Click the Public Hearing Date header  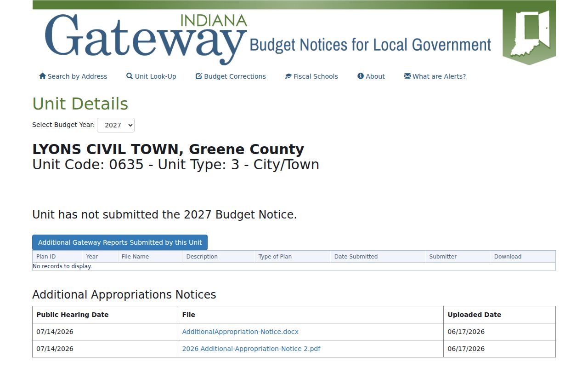click(73, 315)
